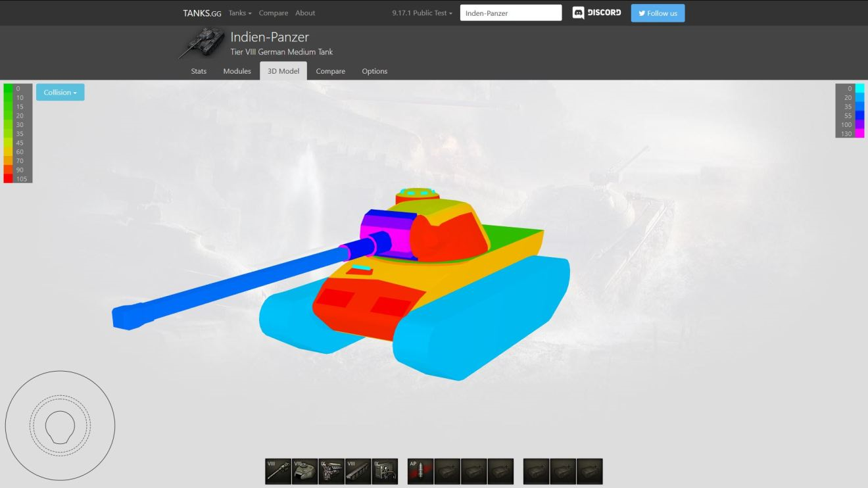Expand the Tanks menu dropdown
The image size is (868, 488).
(x=240, y=13)
